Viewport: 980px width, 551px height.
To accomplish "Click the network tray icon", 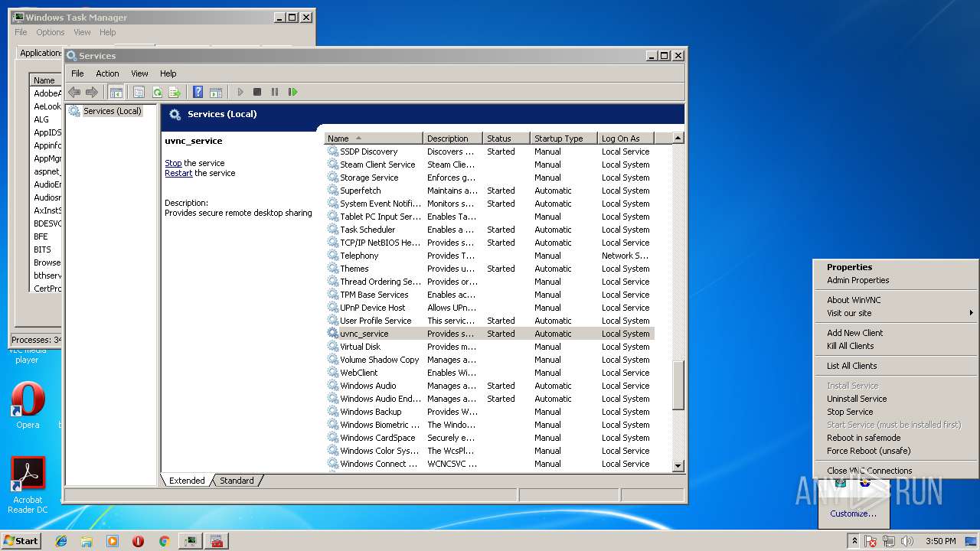I will [x=889, y=541].
